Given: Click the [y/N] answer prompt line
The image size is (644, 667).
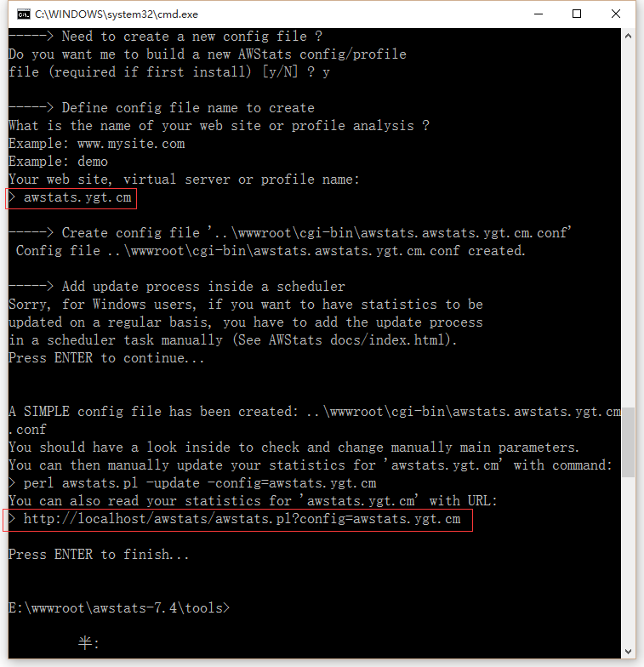Looking at the screenshot, I should point(168,71).
